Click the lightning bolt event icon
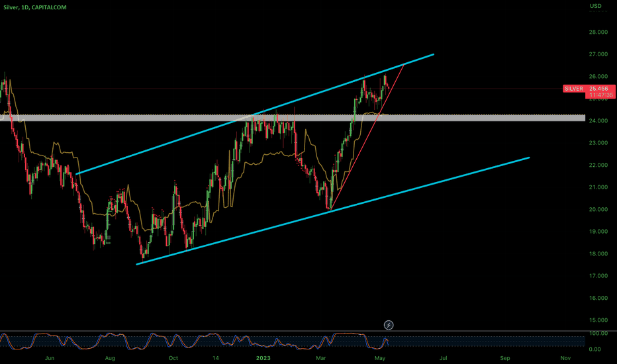This screenshot has height=364, width=617. click(389, 325)
